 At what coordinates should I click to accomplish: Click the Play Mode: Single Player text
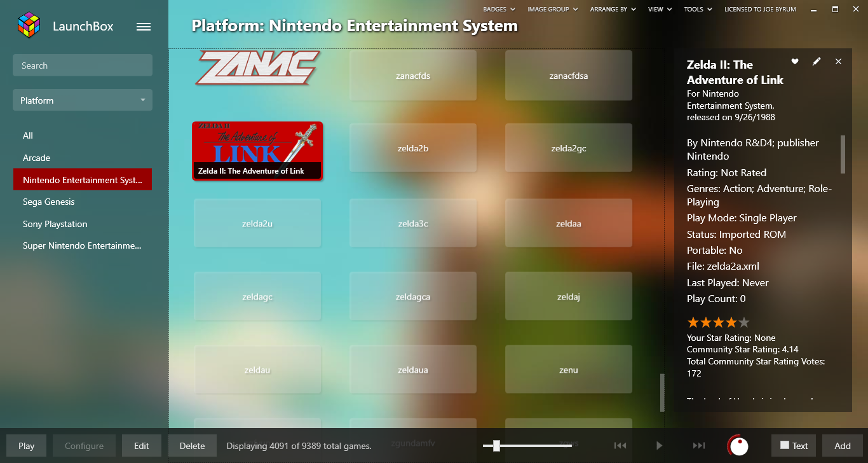742,218
